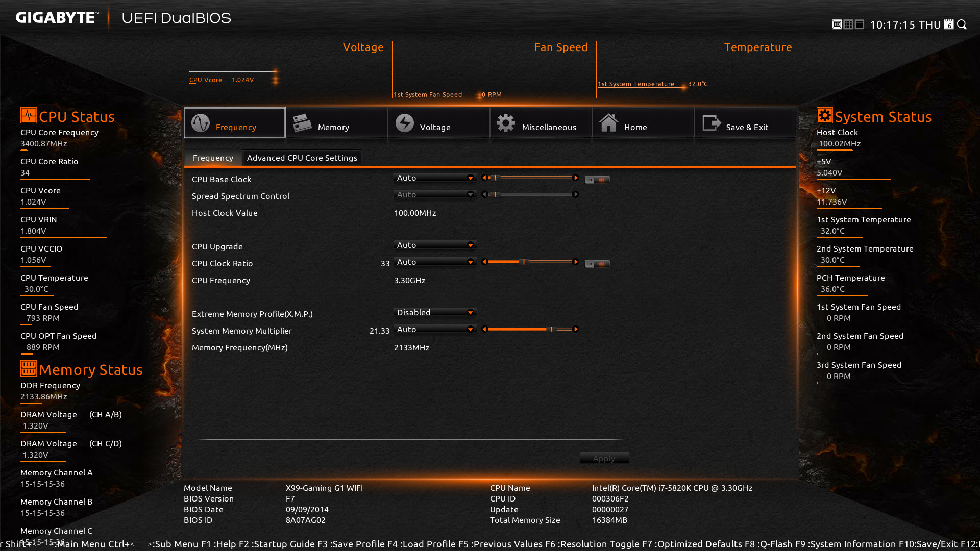Open the Miscellaneous main tab

541,122
